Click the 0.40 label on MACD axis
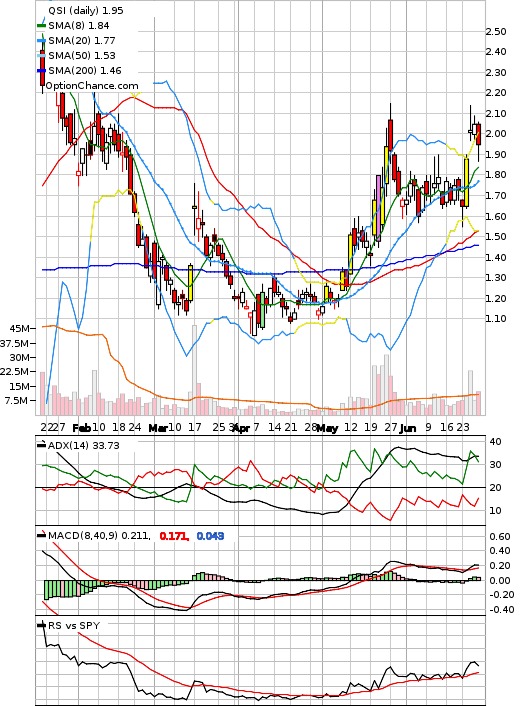Viewport: 526px width, 706px height. 500,551
